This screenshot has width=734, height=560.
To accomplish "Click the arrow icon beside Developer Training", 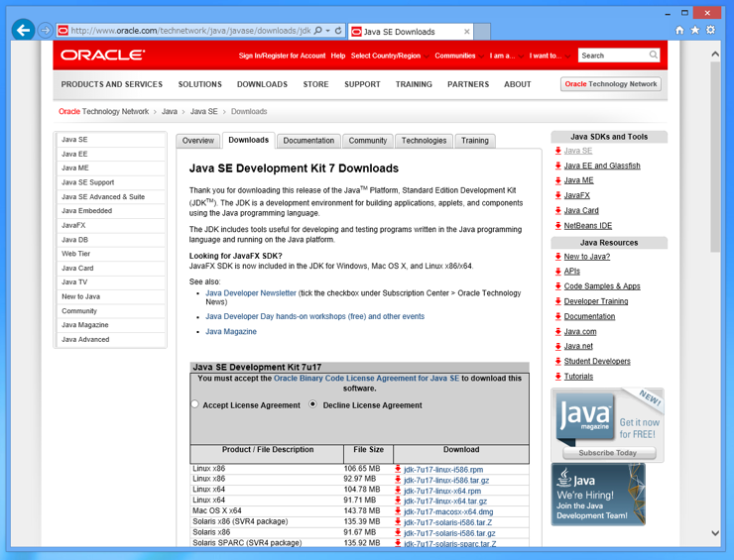I will (558, 301).
